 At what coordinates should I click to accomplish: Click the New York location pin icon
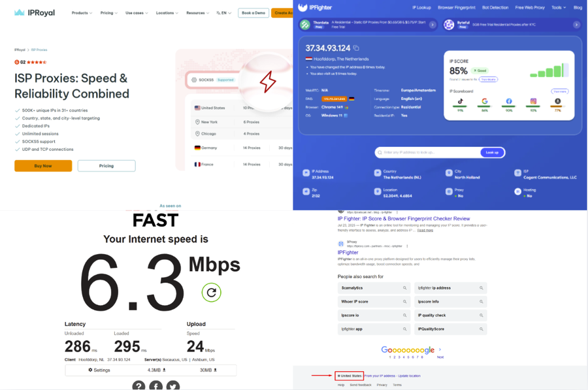pos(197,122)
